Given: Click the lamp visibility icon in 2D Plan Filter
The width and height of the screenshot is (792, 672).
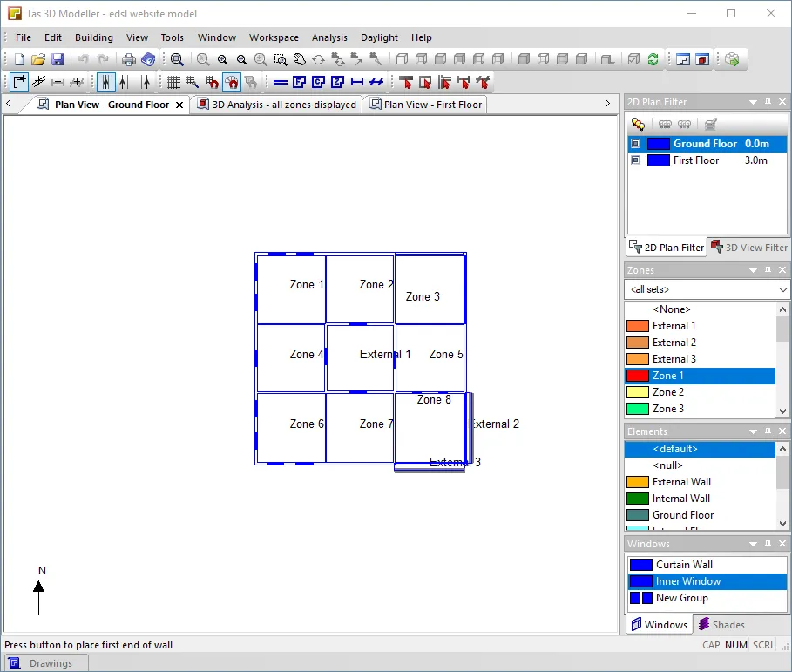Looking at the screenshot, I should (638, 123).
